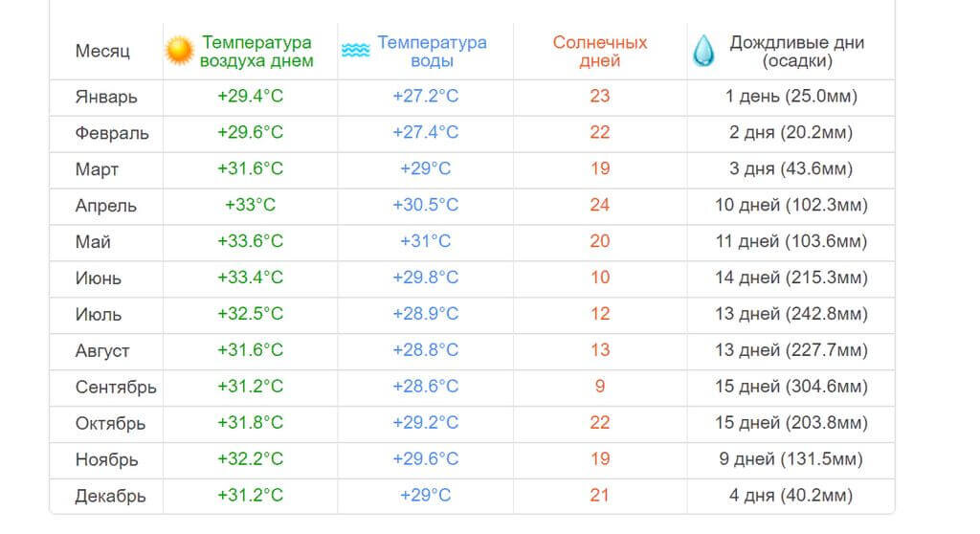Click the sun icon in the table header
This screenshot has width=980, height=534.
pyautogui.click(x=179, y=51)
